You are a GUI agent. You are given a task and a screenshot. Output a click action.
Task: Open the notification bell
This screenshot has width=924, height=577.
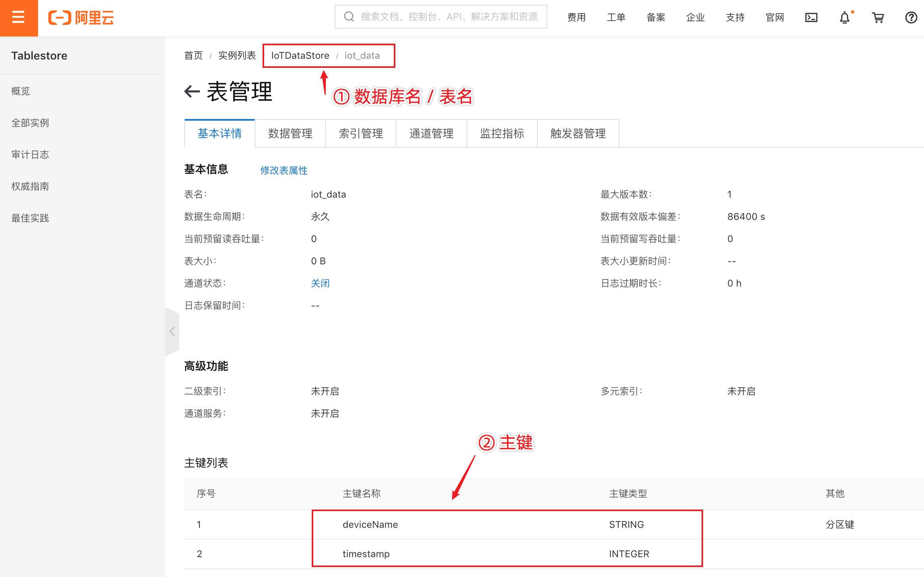click(845, 17)
